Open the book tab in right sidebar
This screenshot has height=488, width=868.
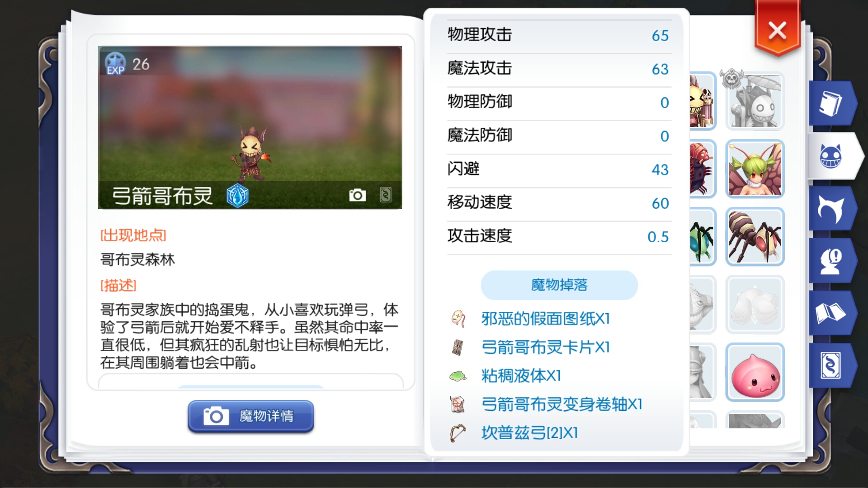click(x=831, y=103)
